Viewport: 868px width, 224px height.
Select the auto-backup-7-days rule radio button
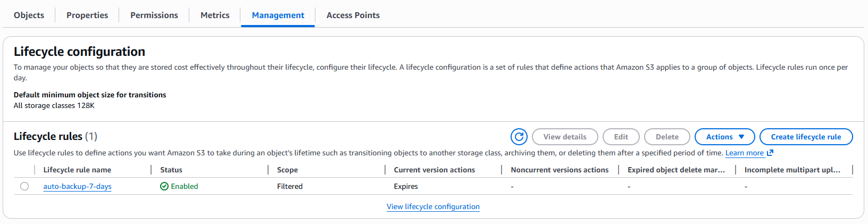point(24,186)
